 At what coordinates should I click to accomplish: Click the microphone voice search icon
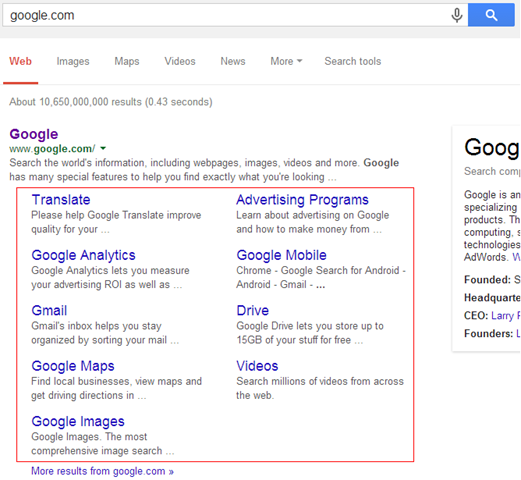click(457, 15)
